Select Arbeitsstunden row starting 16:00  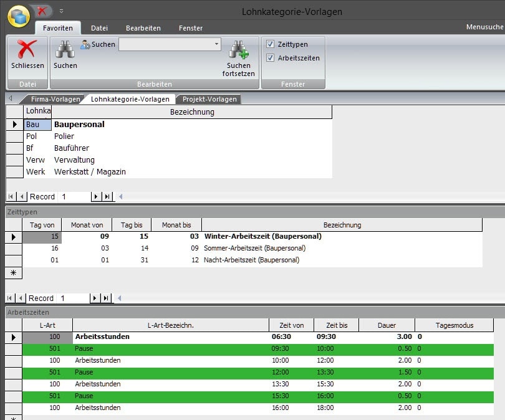[258, 408]
